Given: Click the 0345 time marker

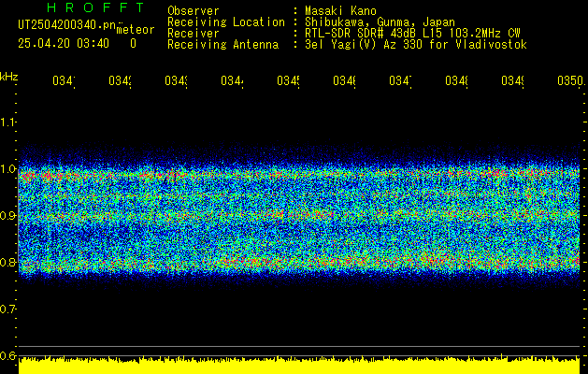Looking at the screenshot, I should click(x=288, y=80).
